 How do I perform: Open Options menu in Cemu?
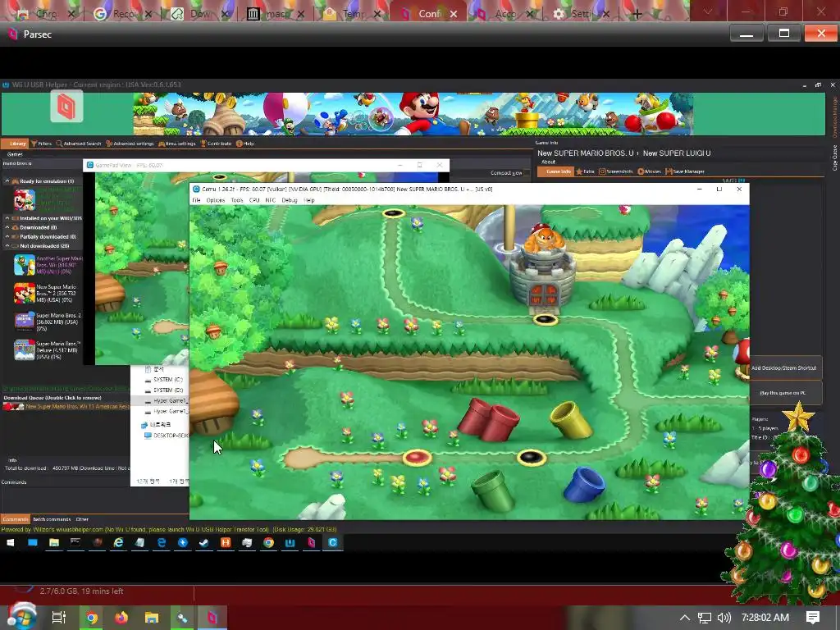coord(216,200)
